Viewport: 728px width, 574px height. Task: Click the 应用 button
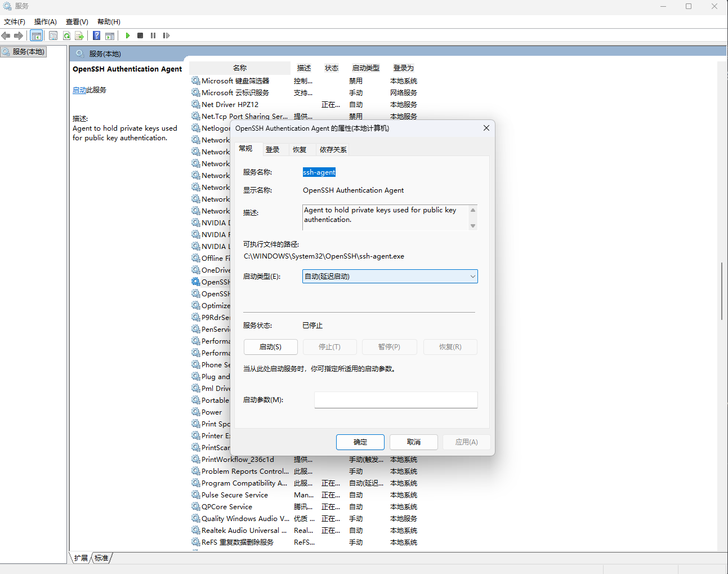466,442
